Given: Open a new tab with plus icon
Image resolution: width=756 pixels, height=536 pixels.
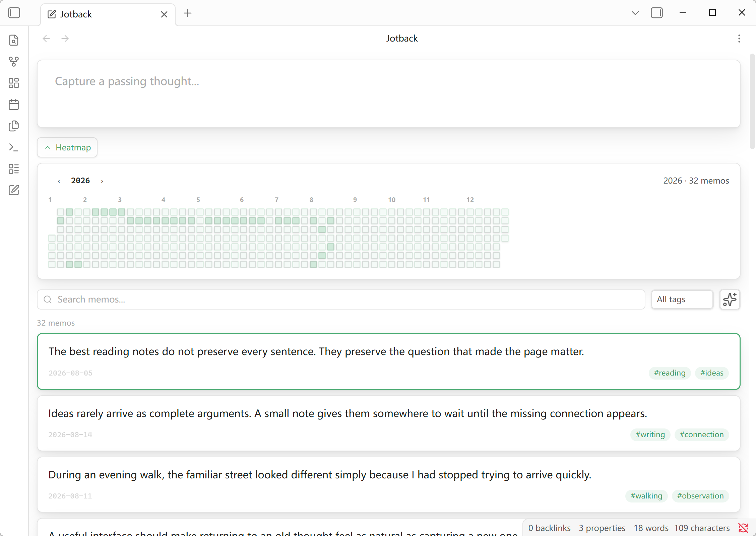Looking at the screenshot, I should tap(188, 13).
